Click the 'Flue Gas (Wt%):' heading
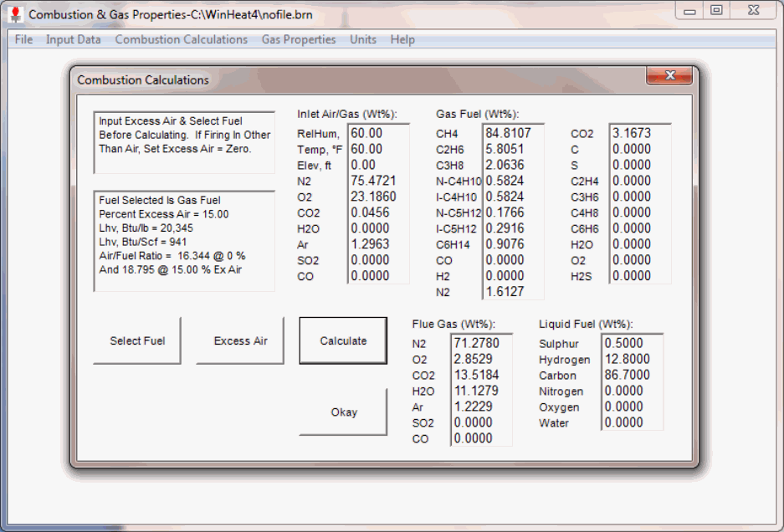The image size is (784, 532). (x=453, y=324)
